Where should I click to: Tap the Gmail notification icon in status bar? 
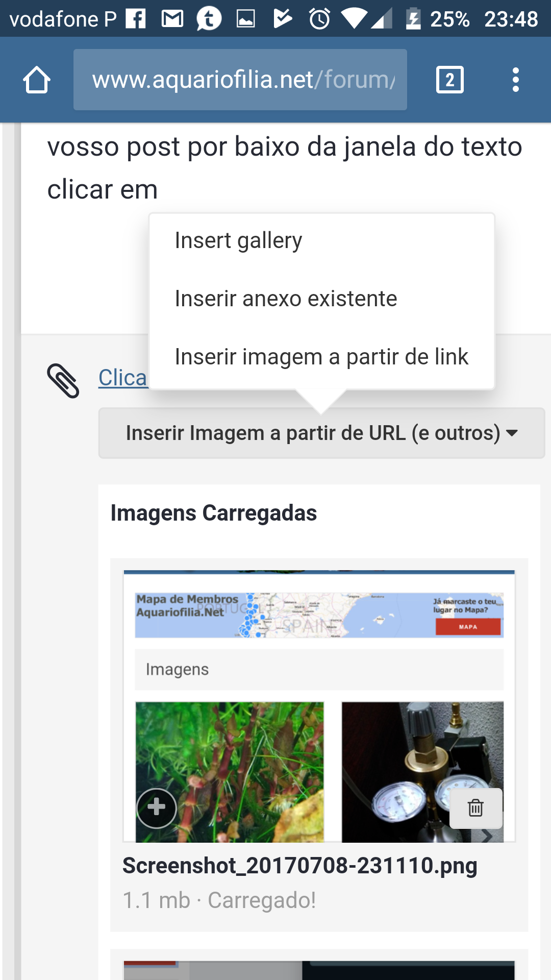[x=172, y=19]
